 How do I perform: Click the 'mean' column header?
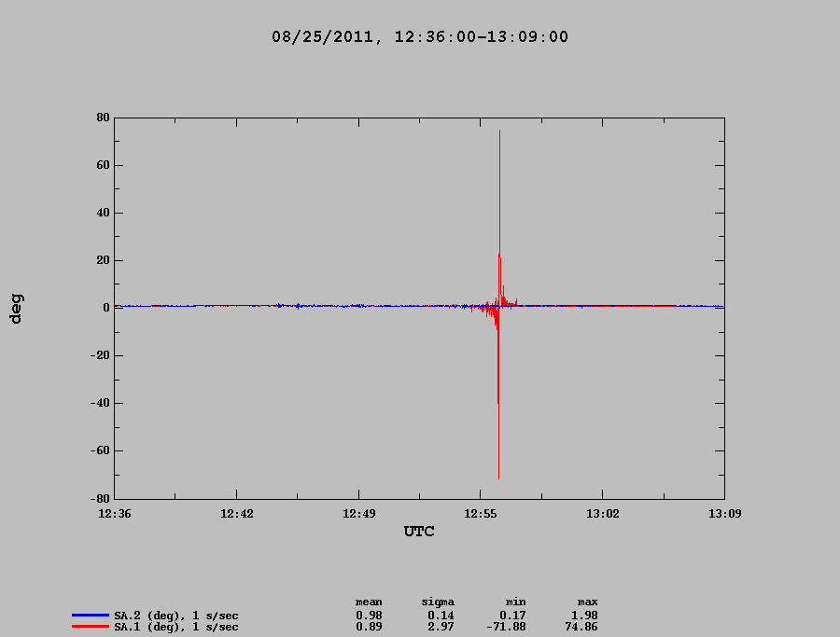coord(369,602)
